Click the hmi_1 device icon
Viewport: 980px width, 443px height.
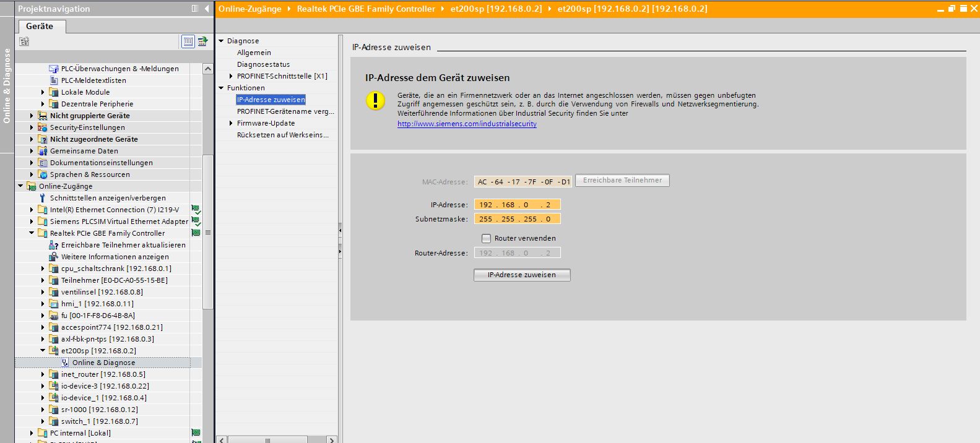pyautogui.click(x=54, y=304)
